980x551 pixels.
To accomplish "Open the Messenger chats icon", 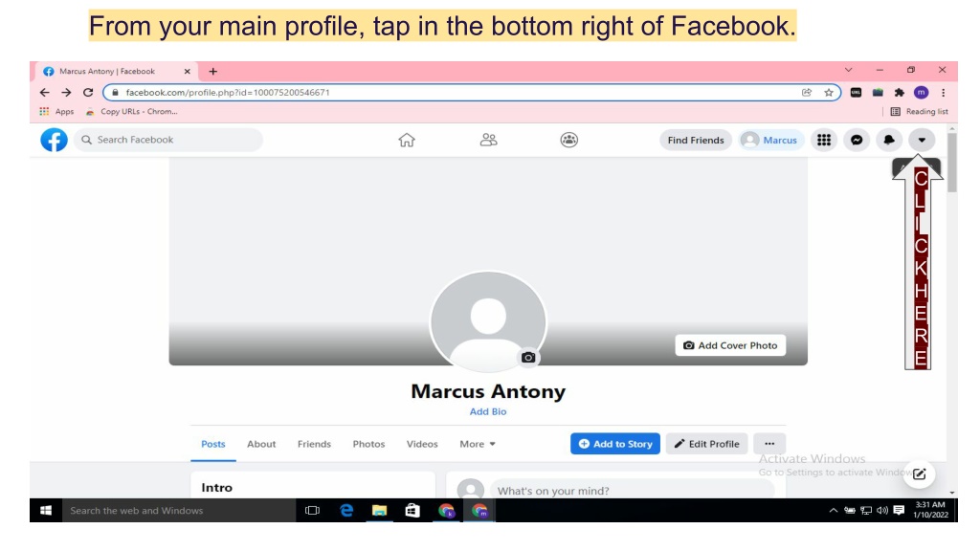I will click(857, 140).
